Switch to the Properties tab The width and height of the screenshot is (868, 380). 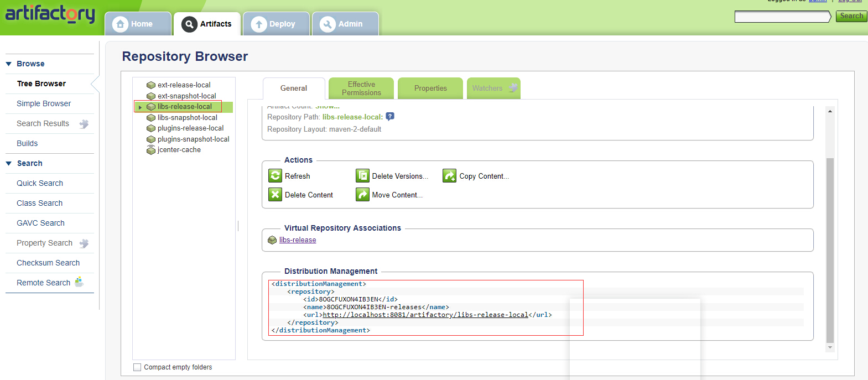[x=430, y=89]
